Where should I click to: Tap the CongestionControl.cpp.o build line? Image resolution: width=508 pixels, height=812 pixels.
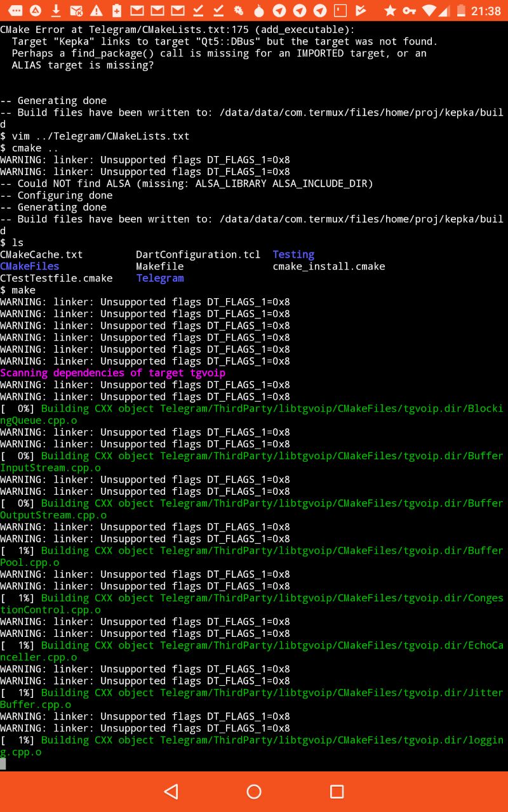click(251, 604)
